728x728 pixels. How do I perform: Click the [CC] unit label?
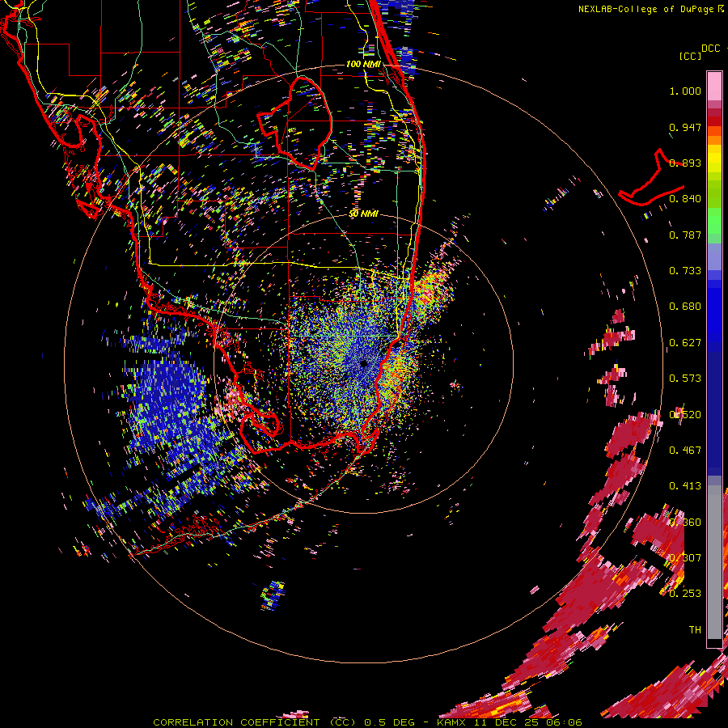pos(690,56)
